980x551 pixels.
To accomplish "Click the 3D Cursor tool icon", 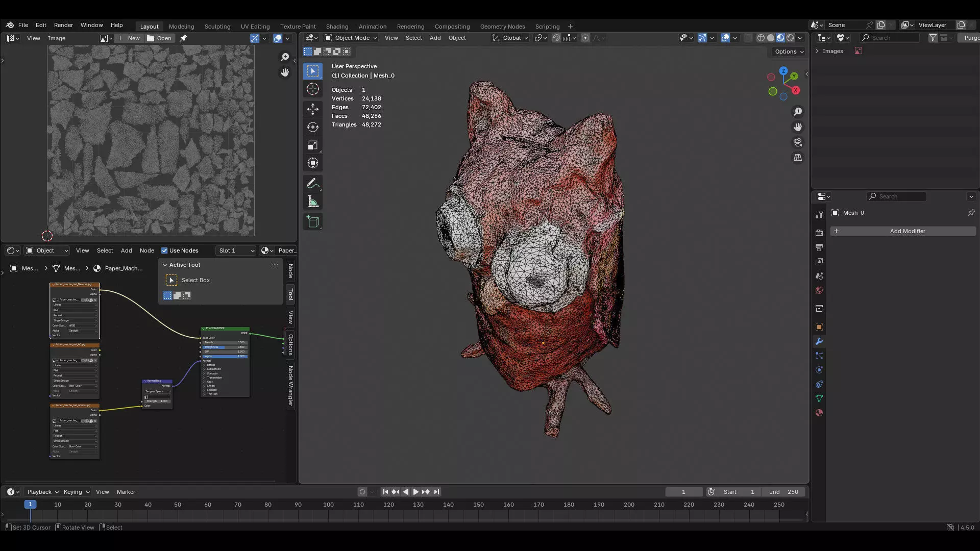I will [x=313, y=89].
